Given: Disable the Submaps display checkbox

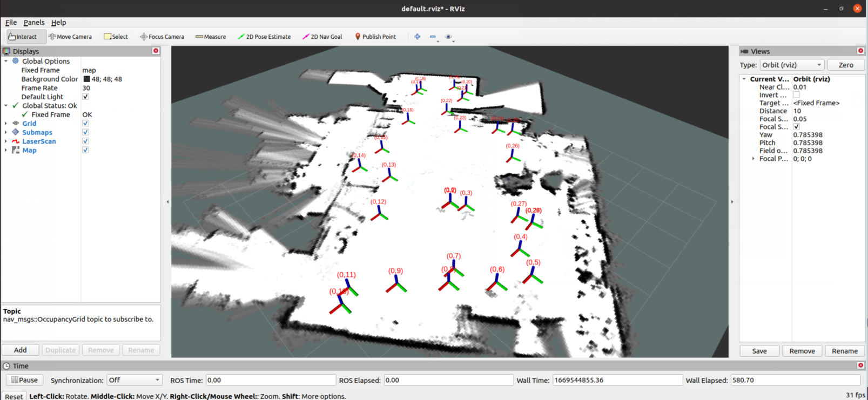Looking at the screenshot, I should click(x=85, y=132).
